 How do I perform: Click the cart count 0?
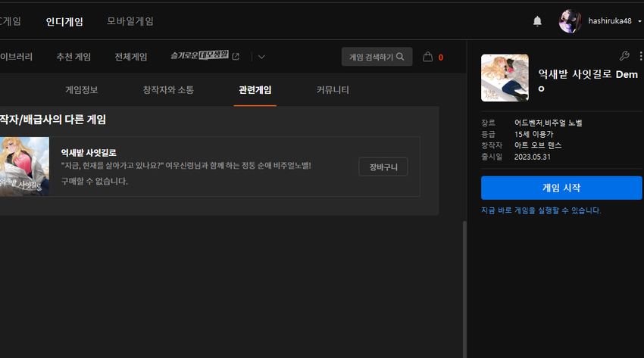(x=441, y=58)
